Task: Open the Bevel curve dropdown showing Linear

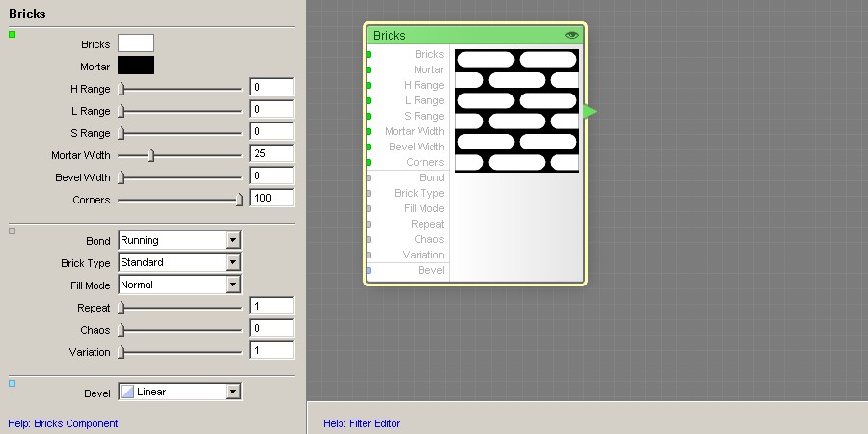Action: (232, 392)
